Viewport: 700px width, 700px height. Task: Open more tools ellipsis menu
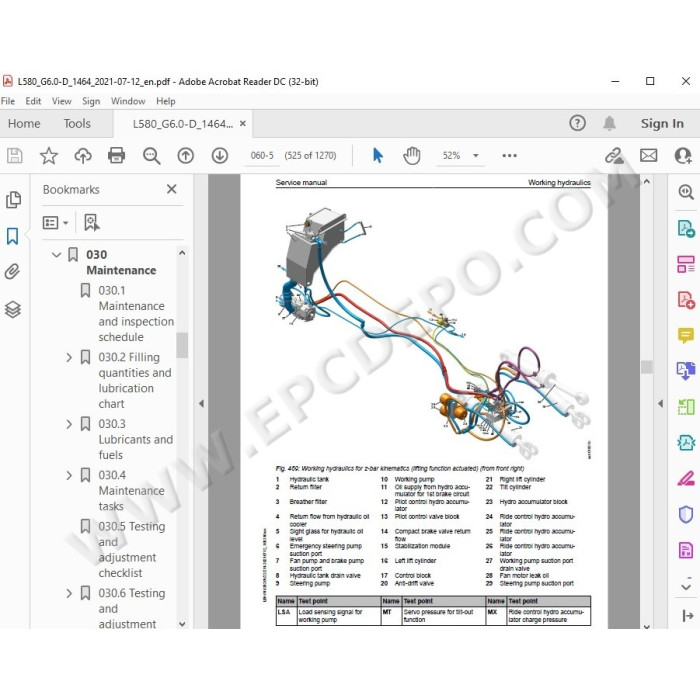[x=509, y=155]
